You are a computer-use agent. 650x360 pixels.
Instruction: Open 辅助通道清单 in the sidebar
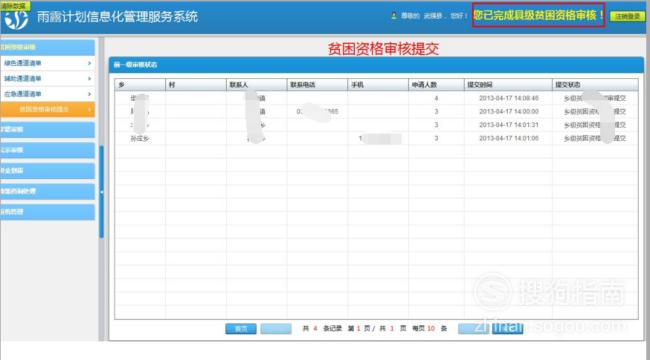[x=23, y=78]
